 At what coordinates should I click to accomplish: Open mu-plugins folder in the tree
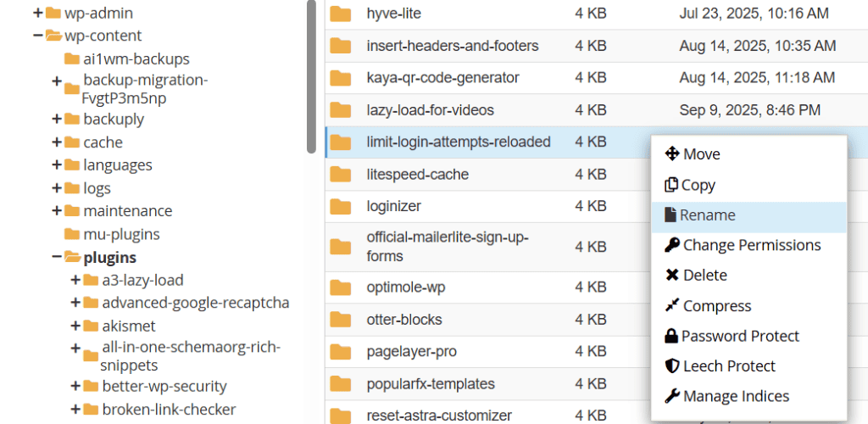[121, 234]
